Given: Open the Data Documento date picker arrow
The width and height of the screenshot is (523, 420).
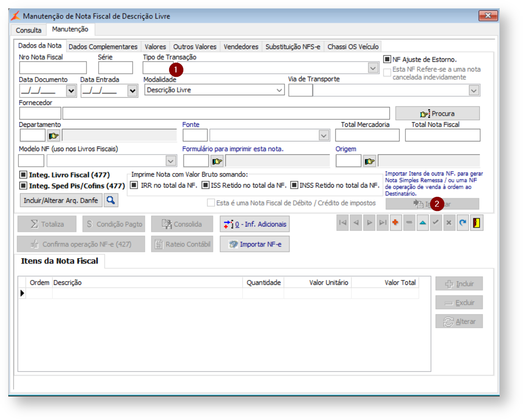Looking at the screenshot, I should (x=71, y=90).
